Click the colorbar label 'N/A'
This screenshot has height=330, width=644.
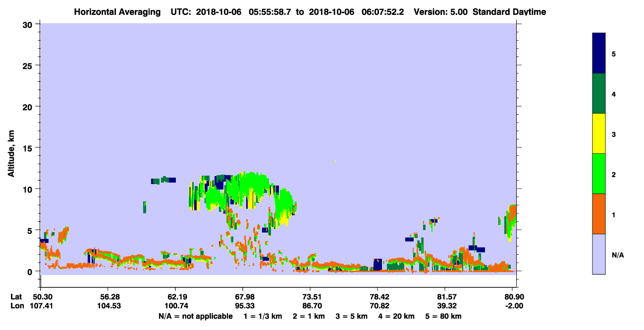(618, 255)
